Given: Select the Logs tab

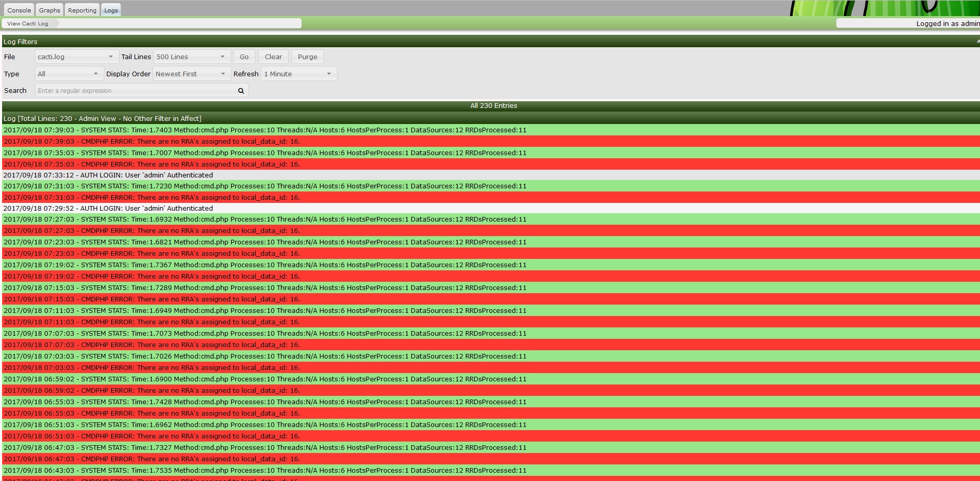Looking at the screenshot, I should (x=111, y=10).
